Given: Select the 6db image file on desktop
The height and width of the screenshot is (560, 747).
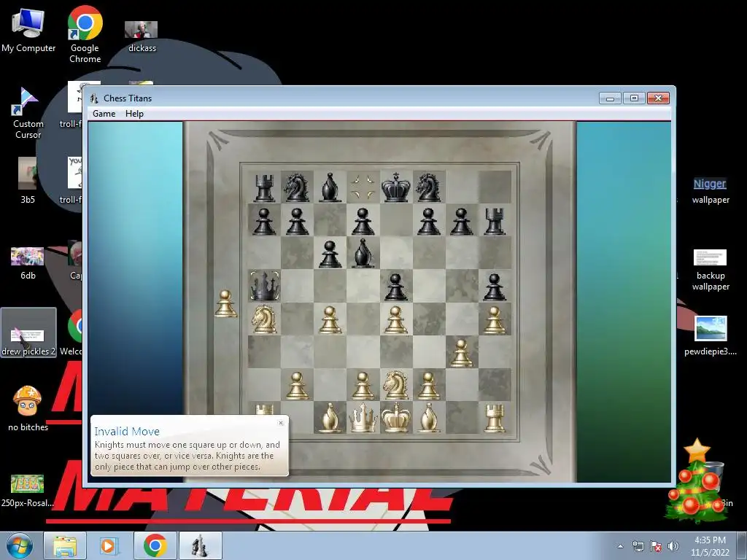Looking at the screenshot, I should 28,263.
